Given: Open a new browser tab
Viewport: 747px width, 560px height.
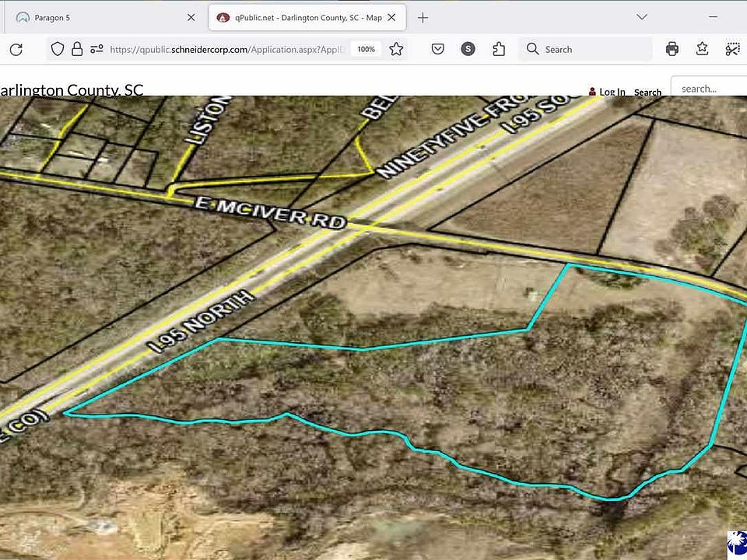Looking at the screenshot, I should [x=423, y=17].
